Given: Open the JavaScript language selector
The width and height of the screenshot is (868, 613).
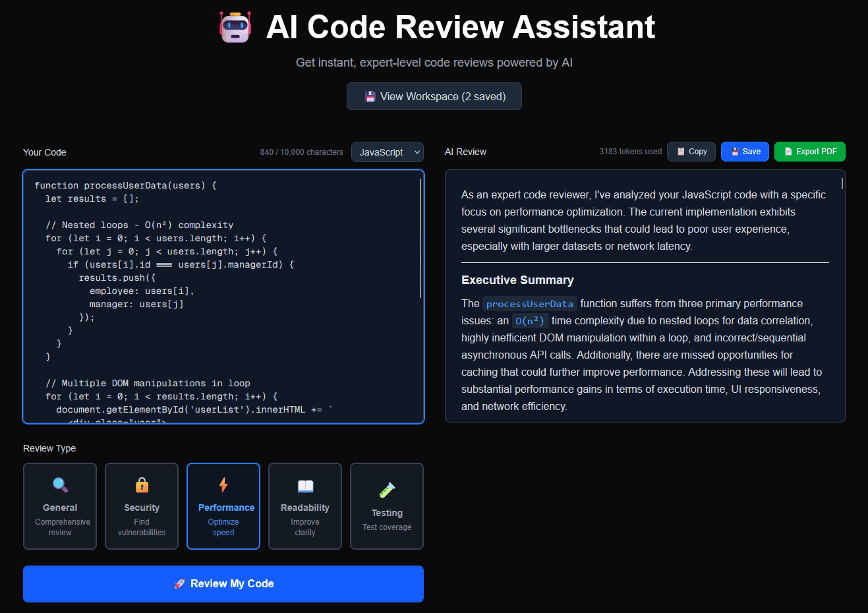Looking at the screenshot, I should [387, 152].
